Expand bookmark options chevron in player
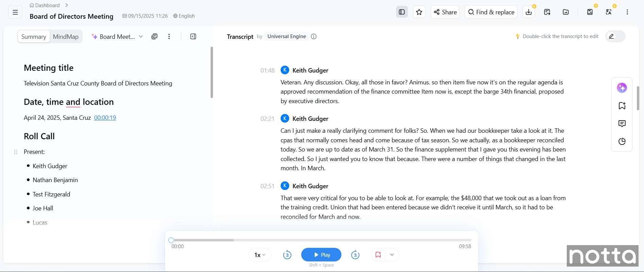The image size is (644, 272). pos(392,255)
